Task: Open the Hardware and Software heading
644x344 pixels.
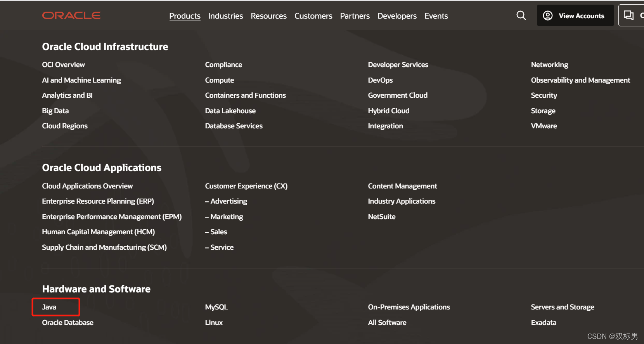Action: pyautogui.click(x=96, y=289)
